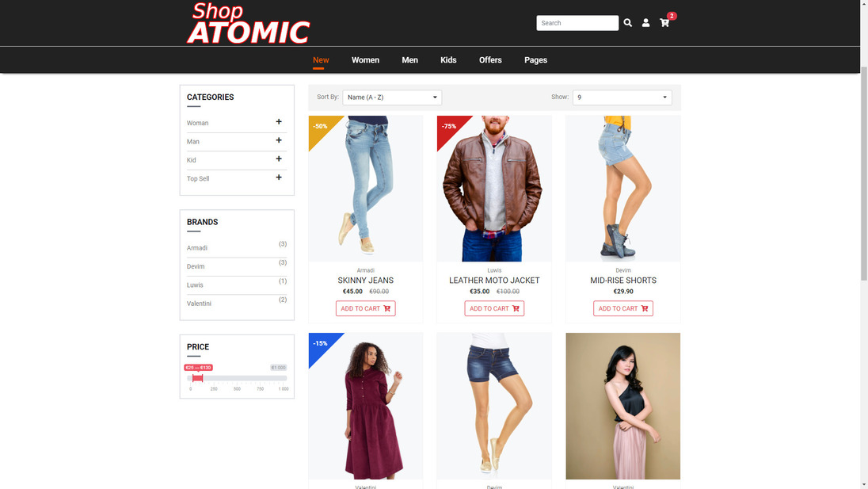
Task: Open the dark denim shorts product image
Action: pyautogui.click(x=494, y=406)
